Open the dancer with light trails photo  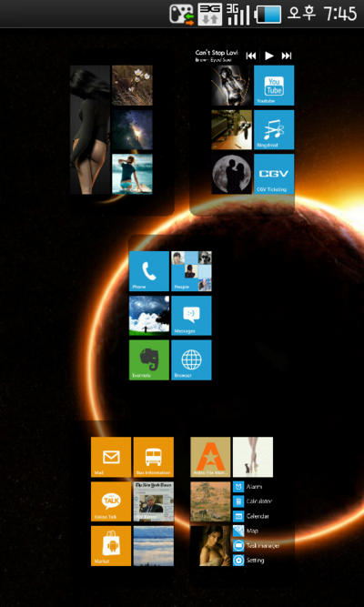[x=231, y=86]
